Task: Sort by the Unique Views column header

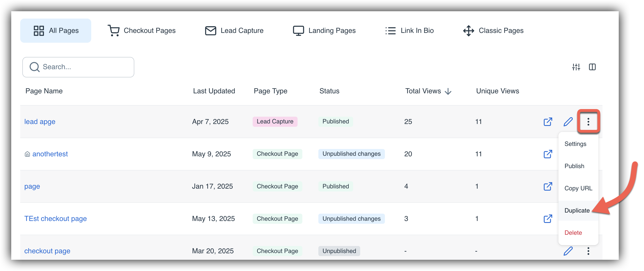Action: coord(497,91)
